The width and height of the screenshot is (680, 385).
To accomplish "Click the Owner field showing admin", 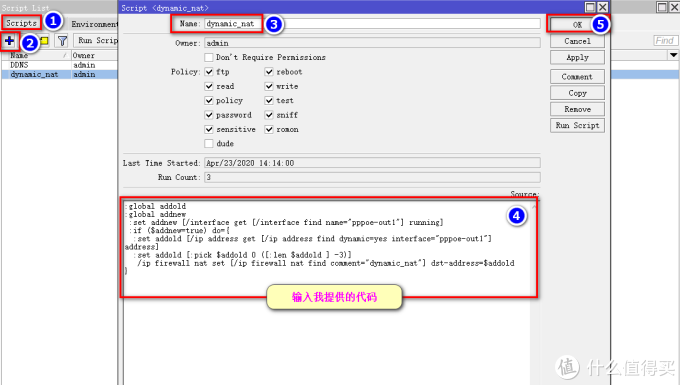I will (373, 43).
